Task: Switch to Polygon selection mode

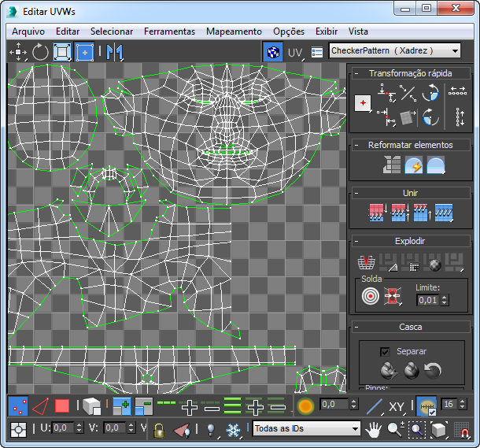Action: pos(62,407)
